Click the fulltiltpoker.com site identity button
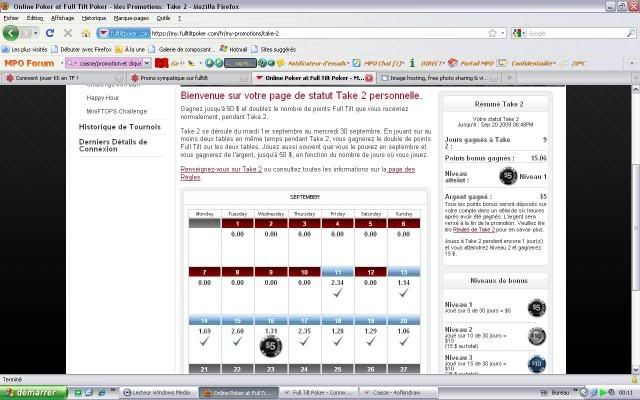The width and height of the screenshot is (640, 400). 124,33
